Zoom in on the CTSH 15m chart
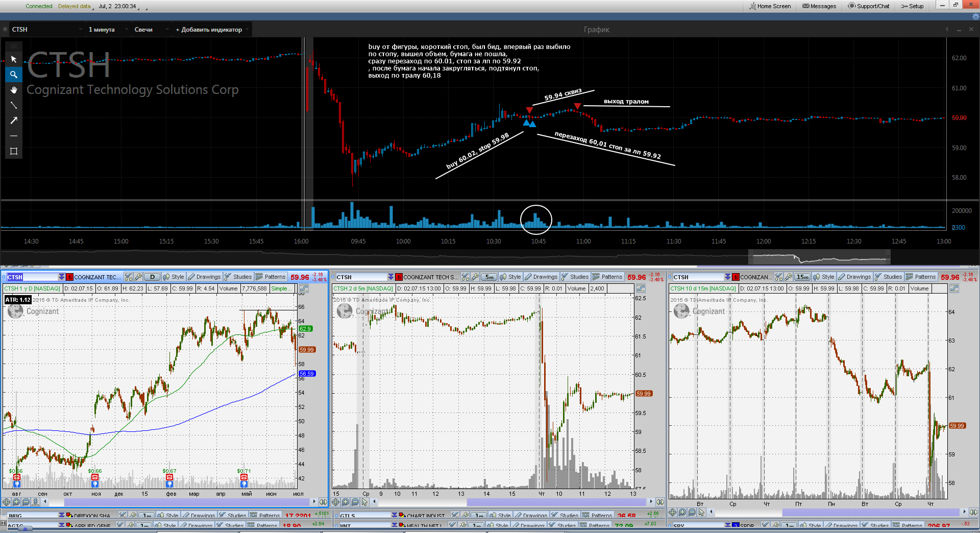This screenshot has height=533, width=980. (682, 512)
